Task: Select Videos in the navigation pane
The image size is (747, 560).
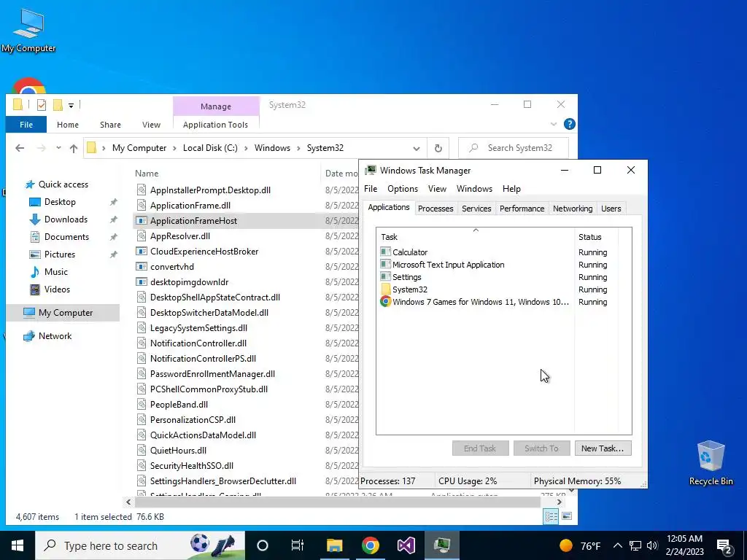Action: point(57,289)
